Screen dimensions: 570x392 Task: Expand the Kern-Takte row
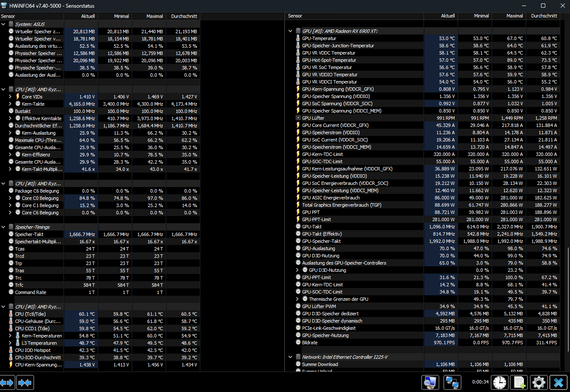click(10, 104)
